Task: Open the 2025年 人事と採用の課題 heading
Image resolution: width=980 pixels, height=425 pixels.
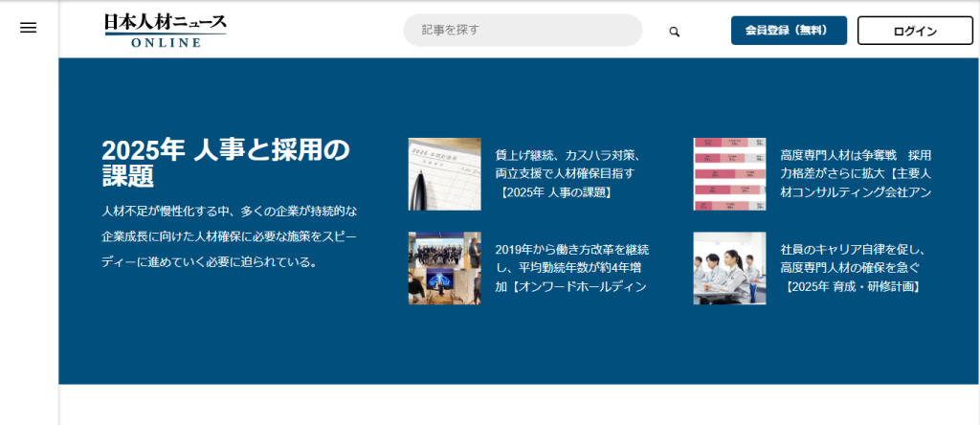Action: tap(226, 163)
